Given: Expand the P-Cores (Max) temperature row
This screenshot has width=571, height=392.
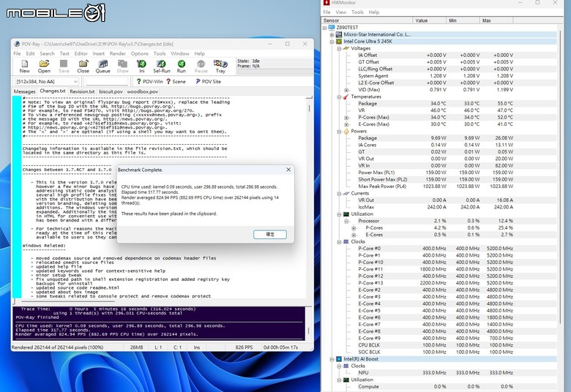Looking at the screenshot, I should click(346, 118).
